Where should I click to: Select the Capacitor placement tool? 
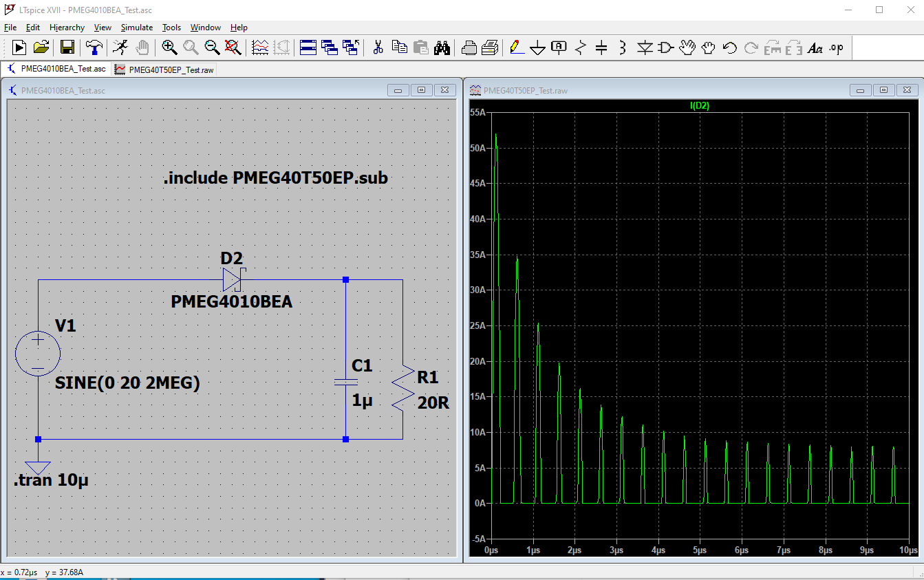[601, 47]
